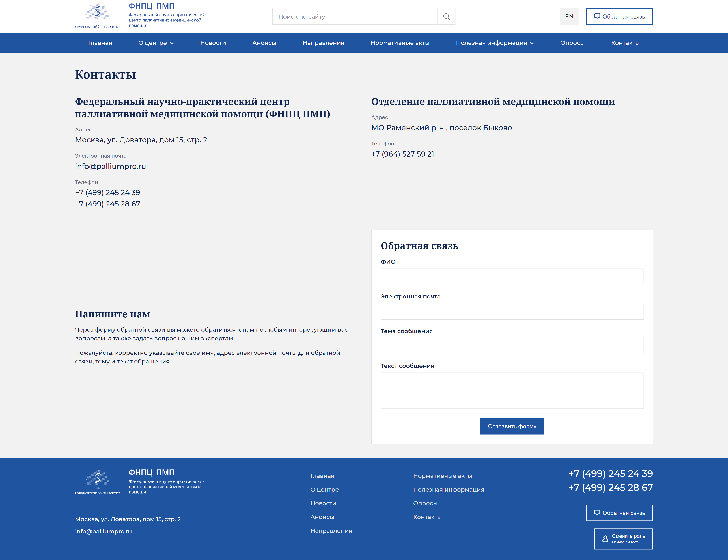Image resolution: width=728 pixels, height=560 pixels.
Task: Open Опросы in the top navigation
Action: (x=572, y=43)
